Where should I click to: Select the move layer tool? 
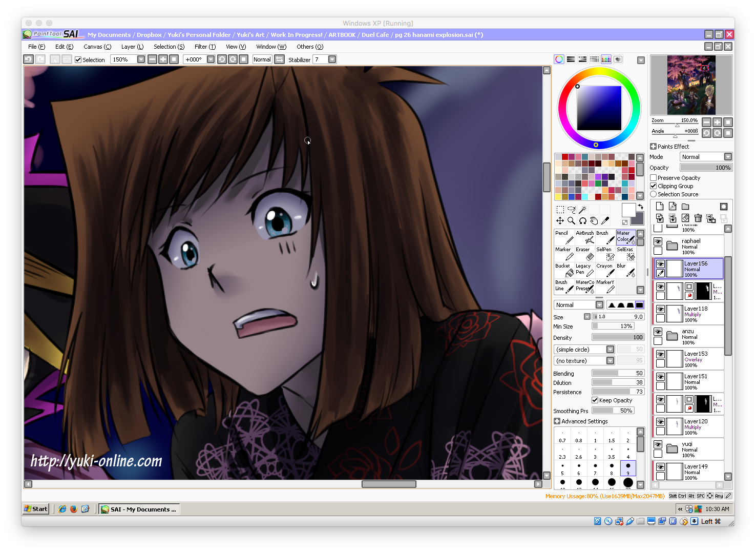tap(560, 221)
